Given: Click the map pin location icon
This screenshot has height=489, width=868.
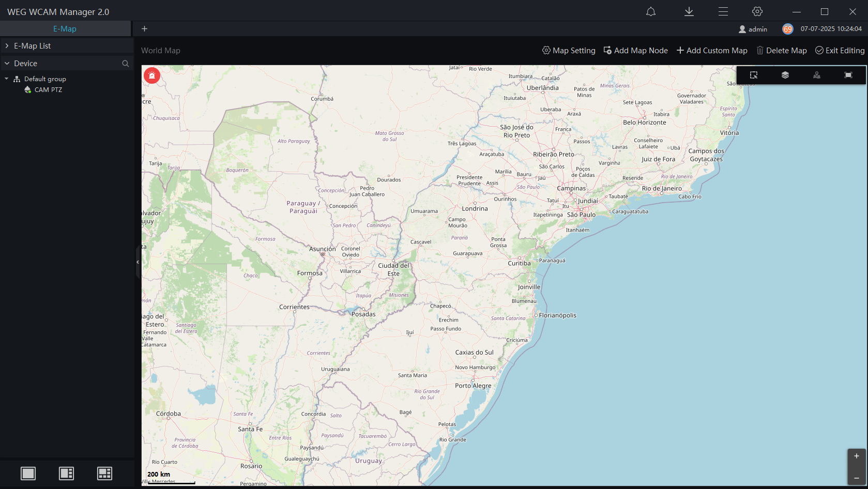Looking at the screenshot, I should click(x=817, y=75).
